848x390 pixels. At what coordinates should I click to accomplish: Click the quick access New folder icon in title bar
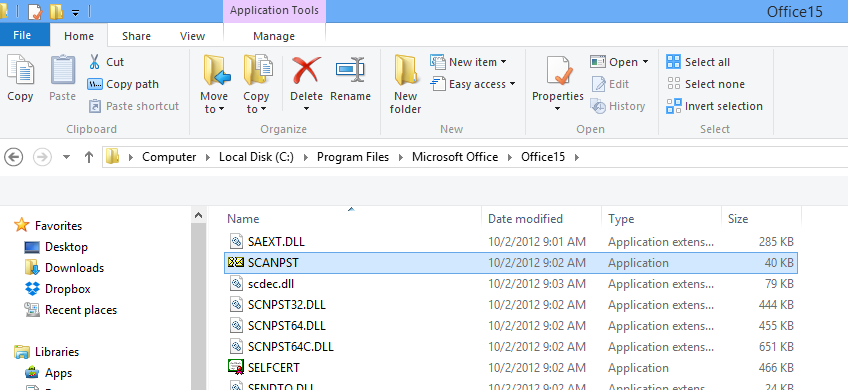pyautogui.click(x=56, y=11)
